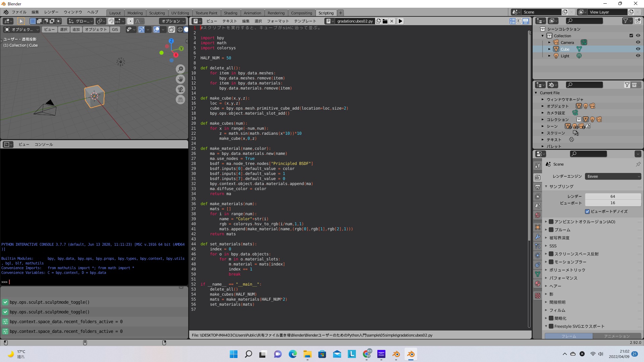644x362 pixels.
Task: Enable the Bloom checkbox
Action: 551,230
